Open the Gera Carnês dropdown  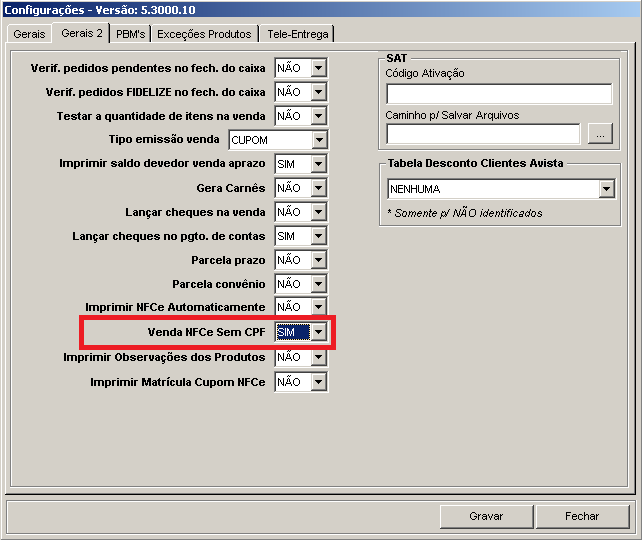(318, 188)
